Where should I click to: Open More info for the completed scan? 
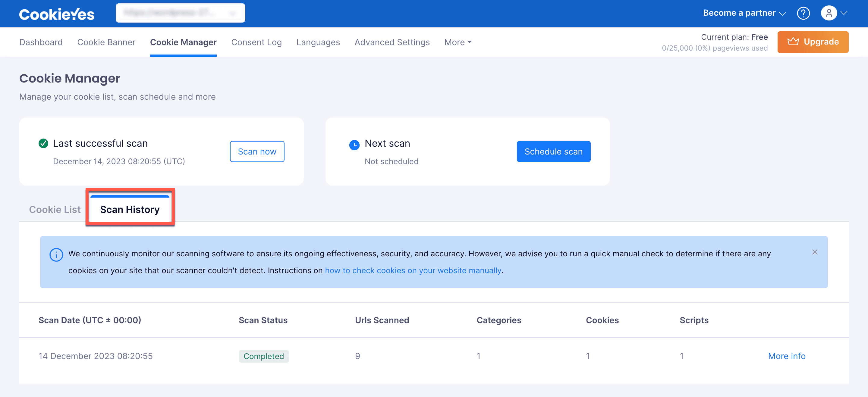tap(786, 356)
